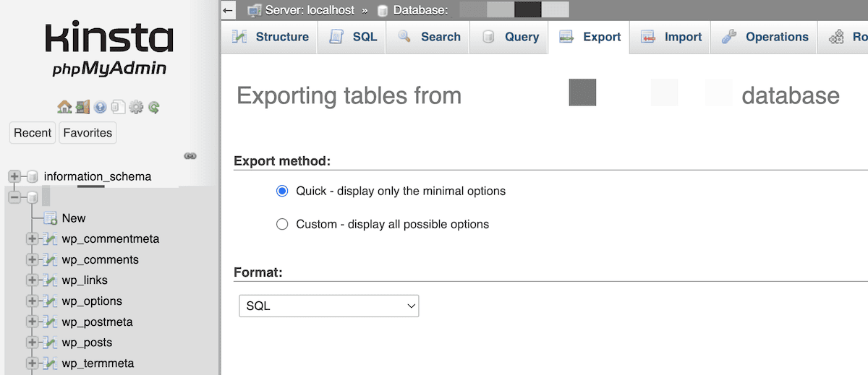This screenshot has height=375, width=868.
Task: Click the wp_termmeta table icon
Action: 51,363
